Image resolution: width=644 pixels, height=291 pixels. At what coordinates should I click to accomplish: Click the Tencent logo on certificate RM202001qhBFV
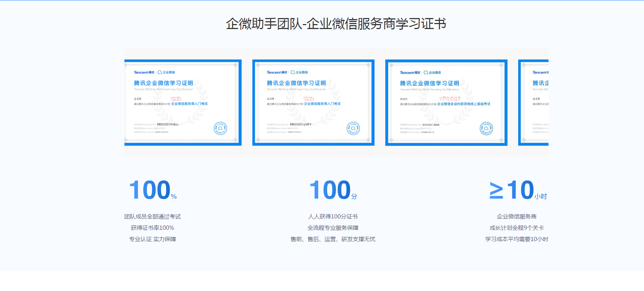pyautogui.click(x=277, y=72)
